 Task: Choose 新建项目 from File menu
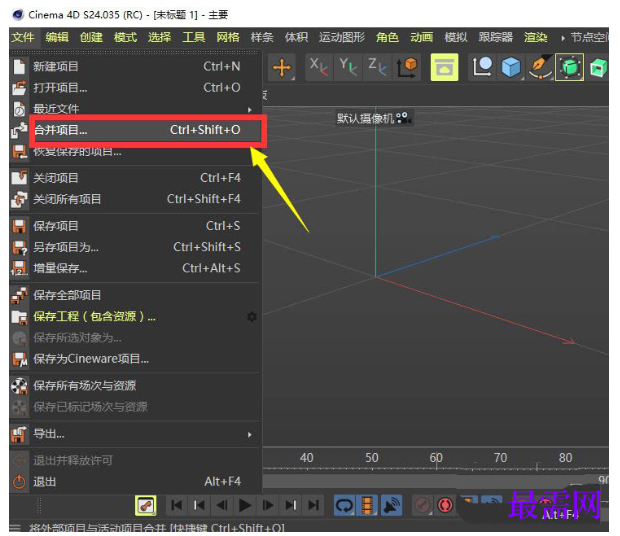tap(135, 66)
